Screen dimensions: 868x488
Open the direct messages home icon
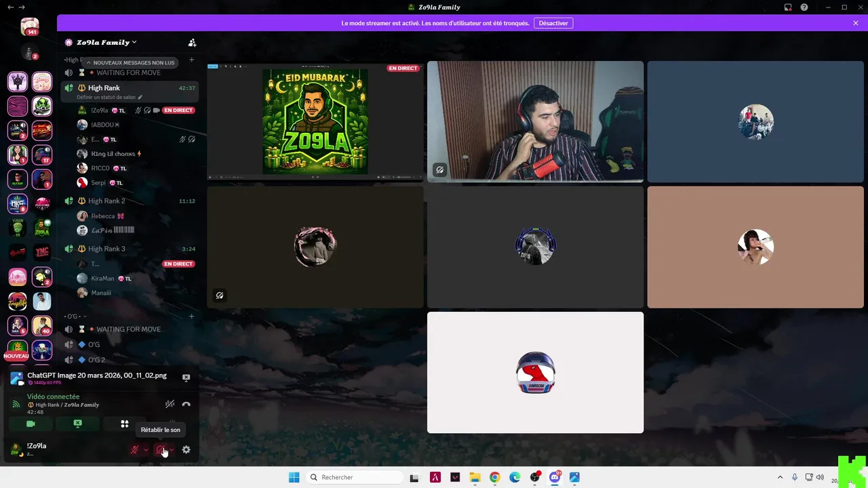pyautogui.click(x=29, y=27)
